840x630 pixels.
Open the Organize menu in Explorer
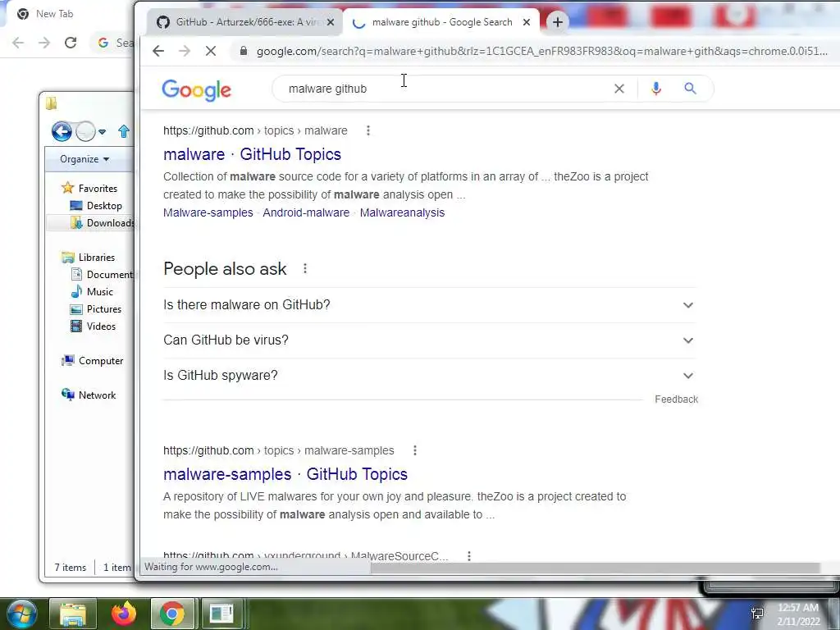pyautogui.click(x=84, y=159)
